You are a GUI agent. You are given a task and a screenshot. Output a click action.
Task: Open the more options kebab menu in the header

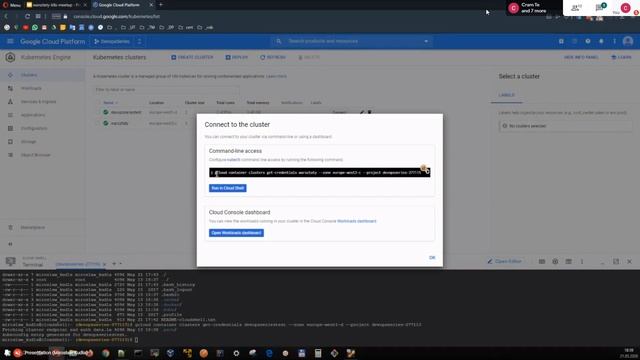pos(614,41)
